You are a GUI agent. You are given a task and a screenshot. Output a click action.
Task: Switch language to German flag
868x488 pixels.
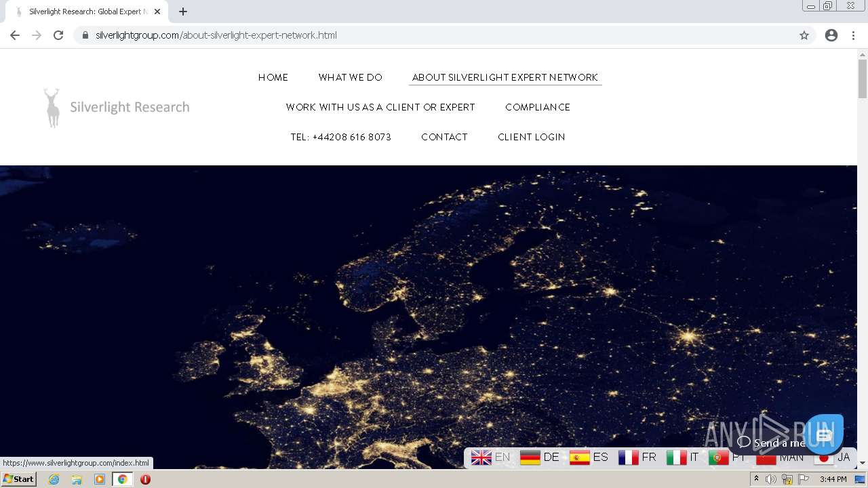point(530,457)
